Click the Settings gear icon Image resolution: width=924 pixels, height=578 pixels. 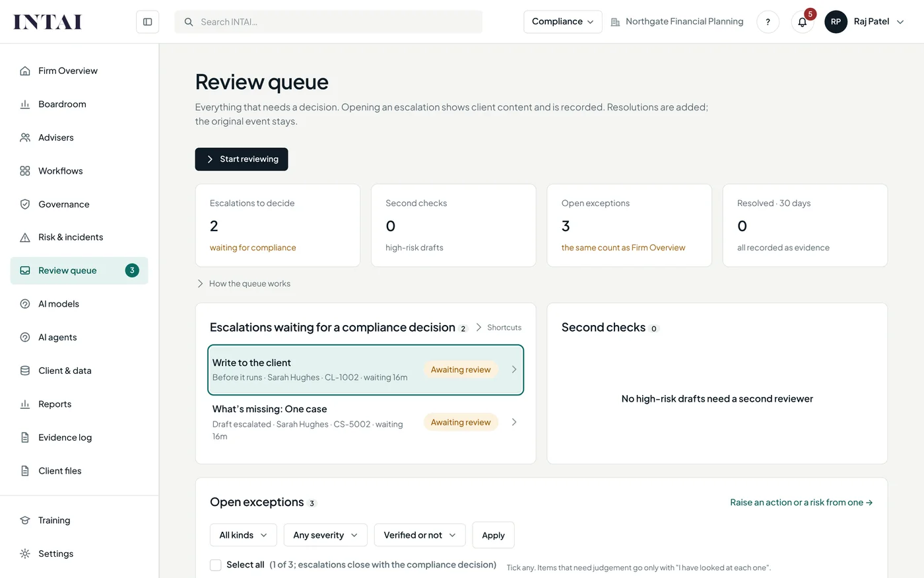(x=25, y=554)
